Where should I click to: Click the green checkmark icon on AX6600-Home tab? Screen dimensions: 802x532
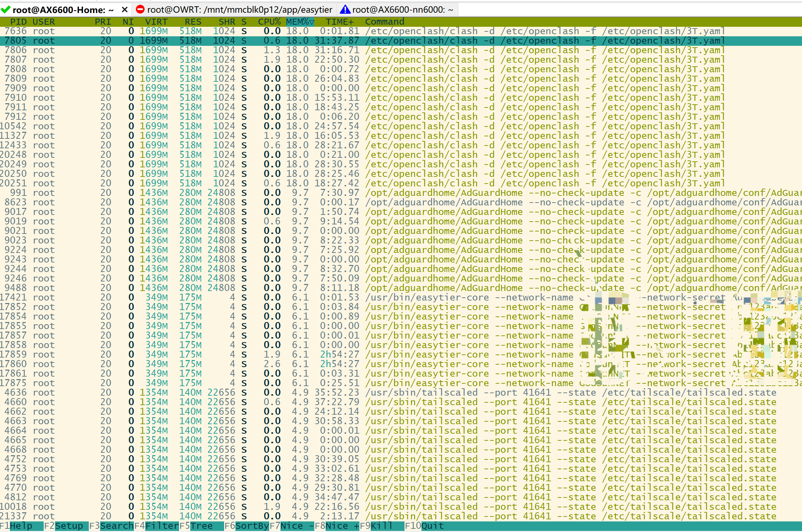(6, 10)
